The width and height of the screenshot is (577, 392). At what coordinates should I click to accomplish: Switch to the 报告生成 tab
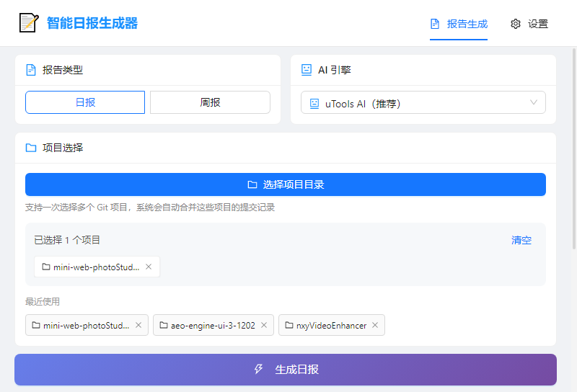(459, 24)
